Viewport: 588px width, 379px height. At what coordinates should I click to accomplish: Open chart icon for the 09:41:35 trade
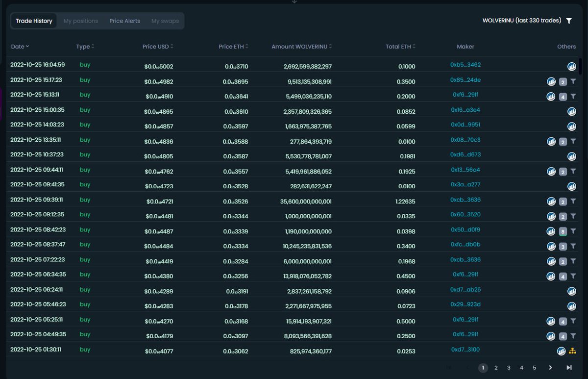pyautogui.click(x=572, y=186)
